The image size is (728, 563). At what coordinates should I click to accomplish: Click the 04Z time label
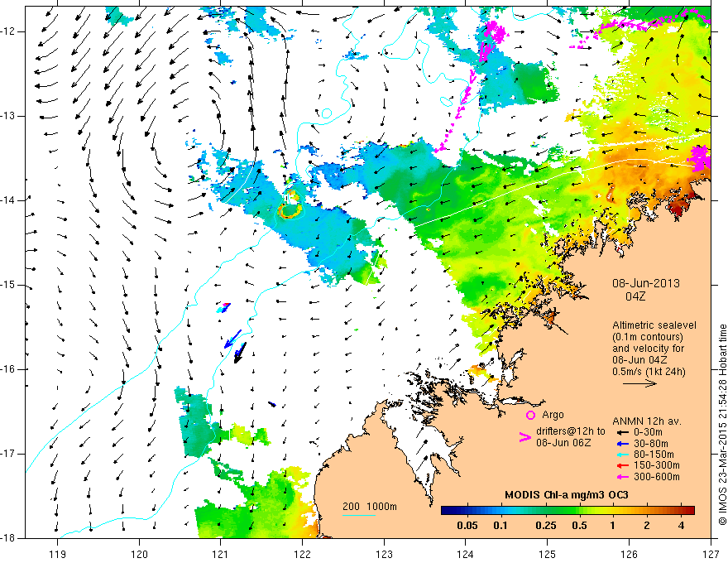tap(635, 296)
